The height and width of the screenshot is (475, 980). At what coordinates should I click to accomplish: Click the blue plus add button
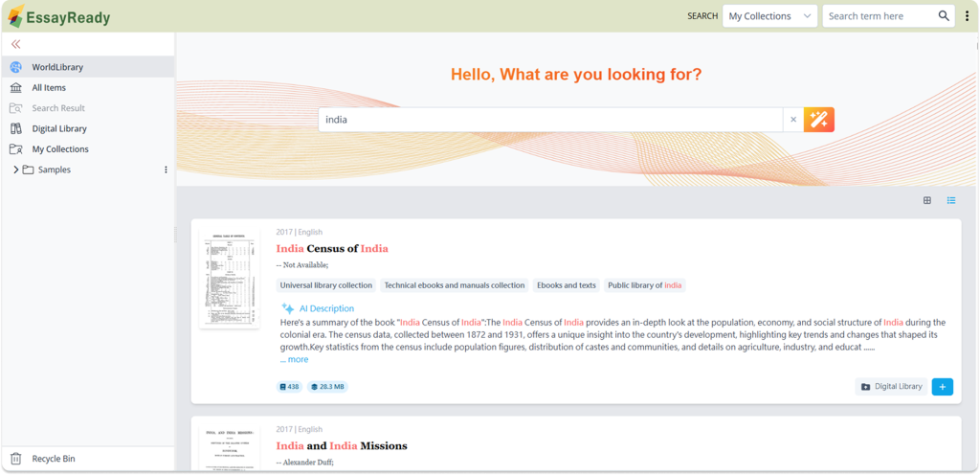pos(943,387)
